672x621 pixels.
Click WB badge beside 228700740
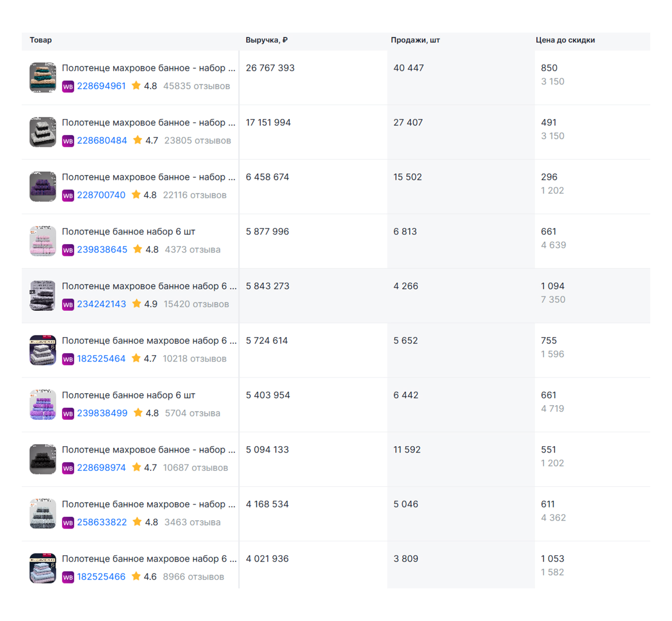68,196
